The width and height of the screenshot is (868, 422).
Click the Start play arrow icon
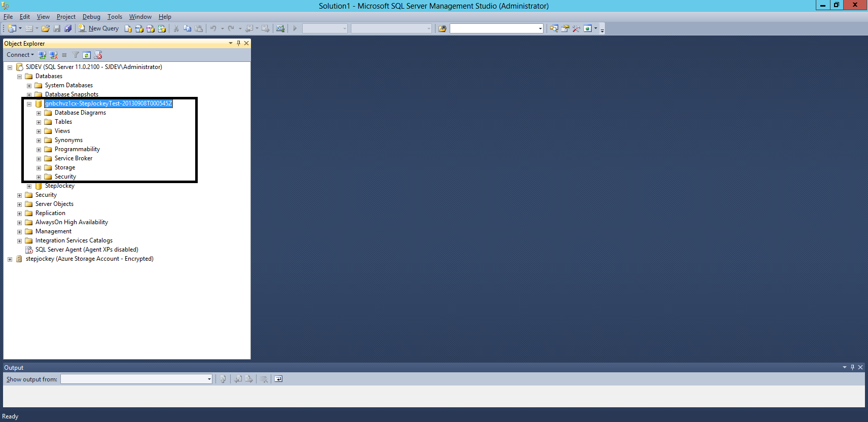click(295, 28)
